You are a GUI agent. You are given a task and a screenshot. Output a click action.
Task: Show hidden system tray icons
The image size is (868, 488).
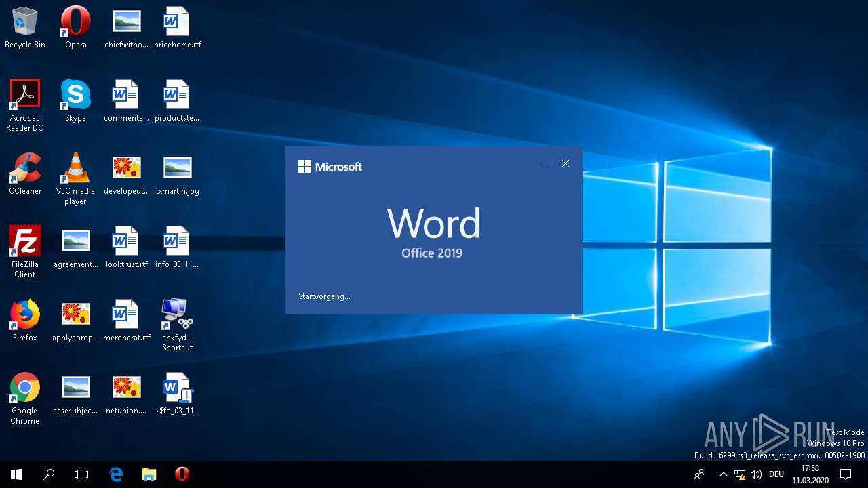[x=723, y=474]
